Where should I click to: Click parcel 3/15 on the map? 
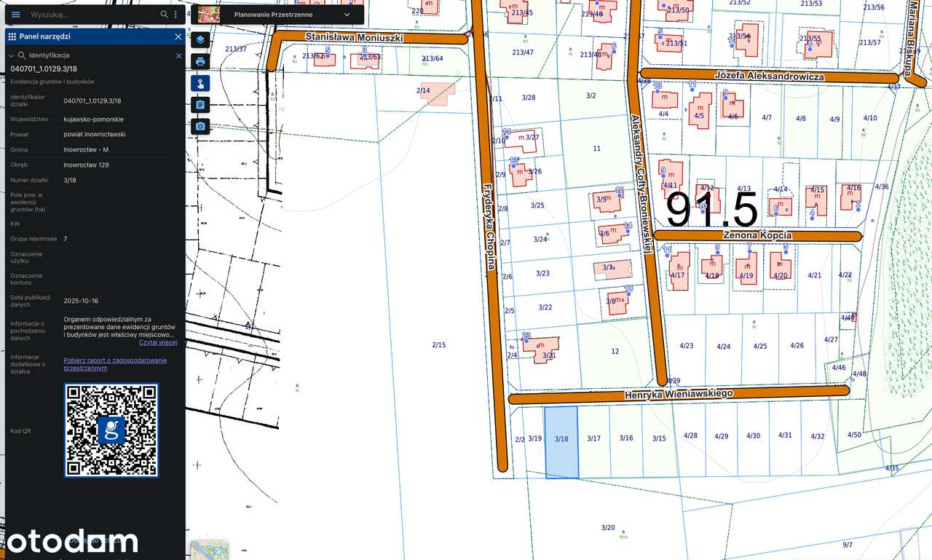click(x=659, y=438)
